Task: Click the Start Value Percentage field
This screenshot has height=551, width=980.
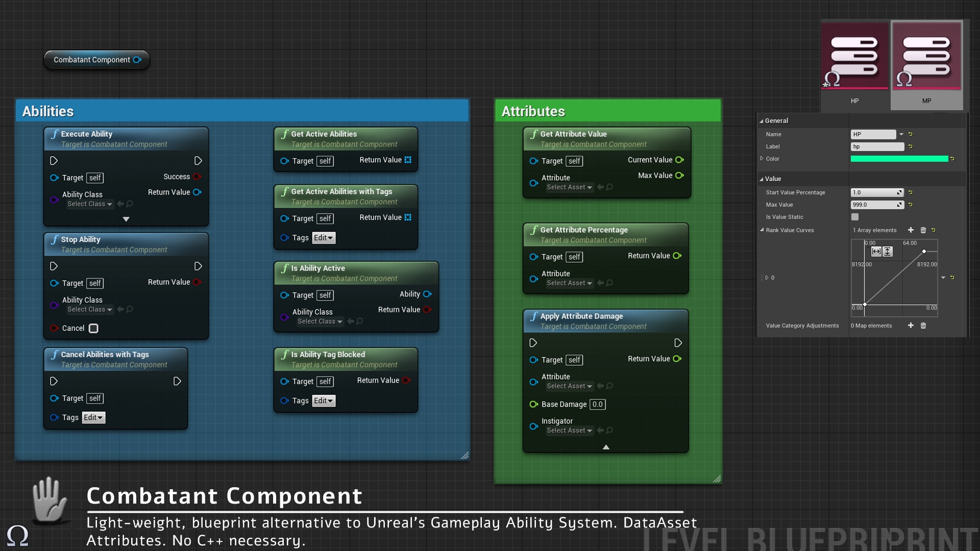Action: point(877,192)
